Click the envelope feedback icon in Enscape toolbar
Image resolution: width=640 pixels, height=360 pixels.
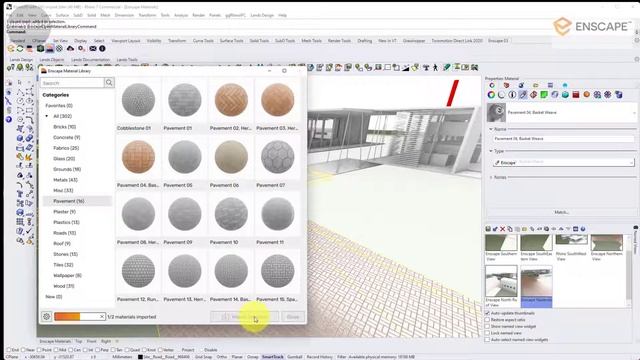(x=93, y=49)
